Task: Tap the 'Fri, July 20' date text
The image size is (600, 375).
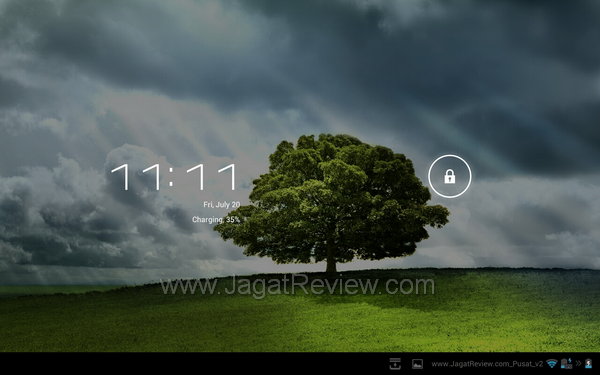Action: coord(222,205)
